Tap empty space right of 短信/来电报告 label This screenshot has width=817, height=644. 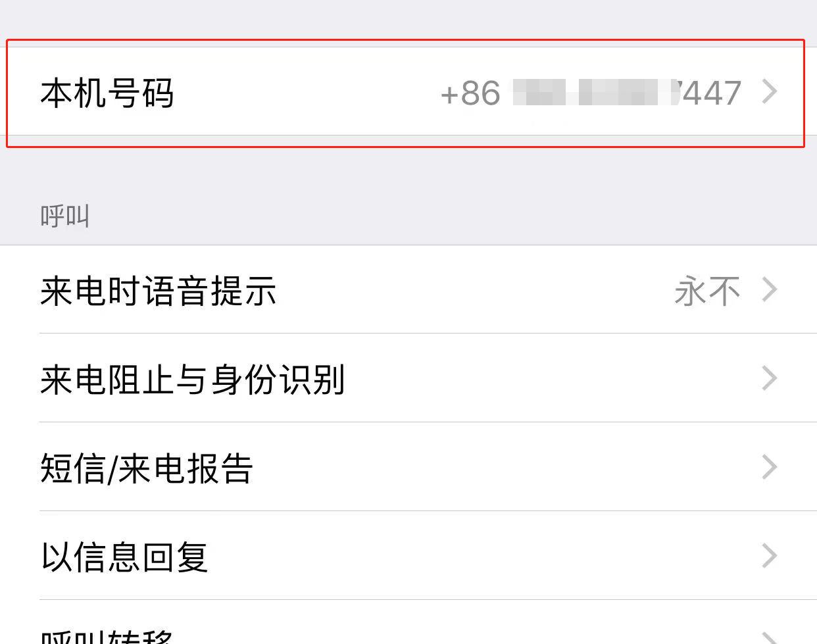click(x=507, y=467)
